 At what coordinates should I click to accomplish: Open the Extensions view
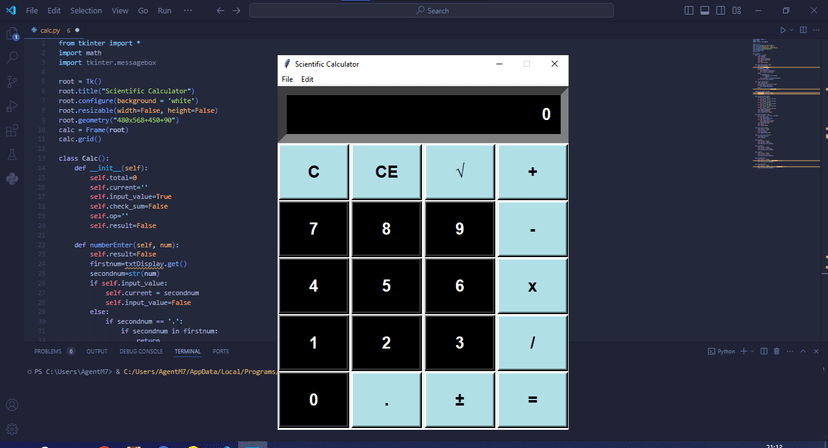coord(12,131)
